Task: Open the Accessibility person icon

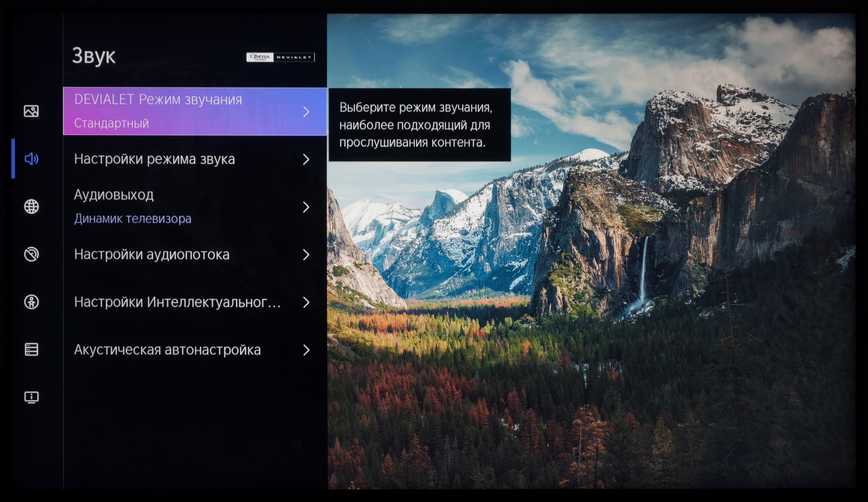Action: tap(31, 302)
